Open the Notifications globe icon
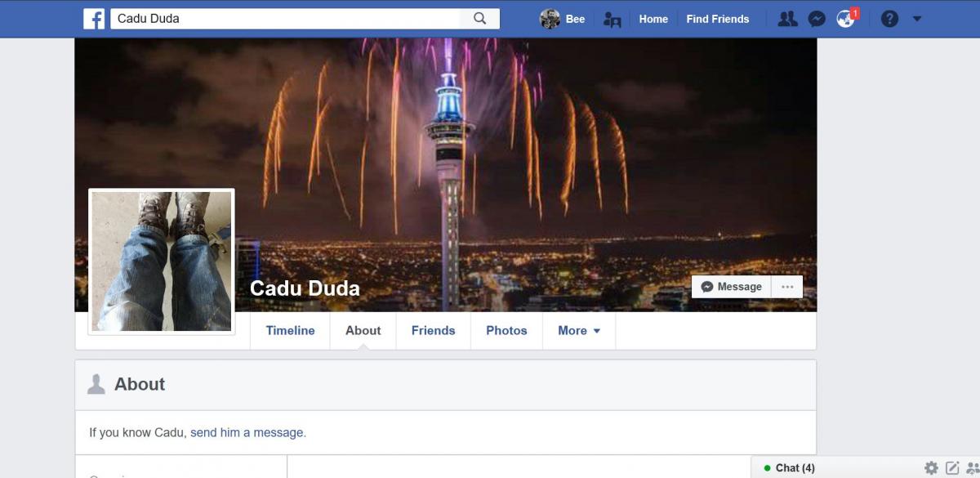Image resolution: width=980 pixels, height=478 pixels. click(845, 19)
